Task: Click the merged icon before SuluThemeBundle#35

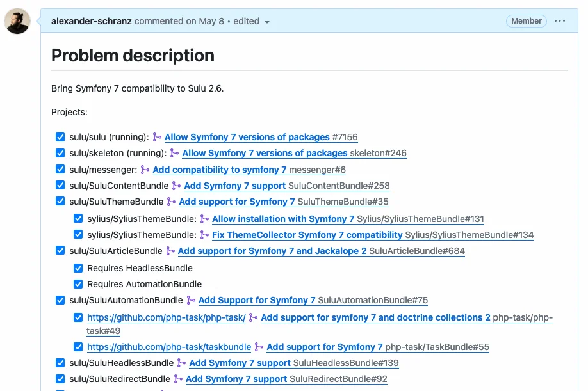Action: point(171,202)
